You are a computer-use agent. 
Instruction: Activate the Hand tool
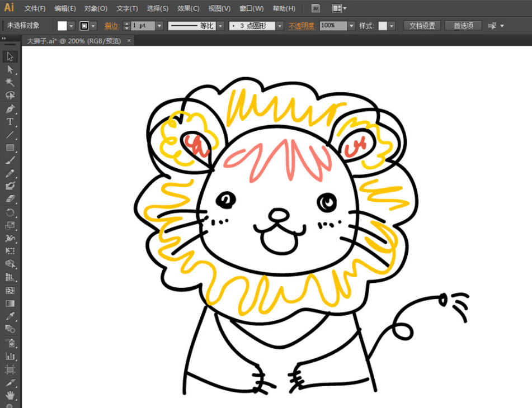point(10,396)
